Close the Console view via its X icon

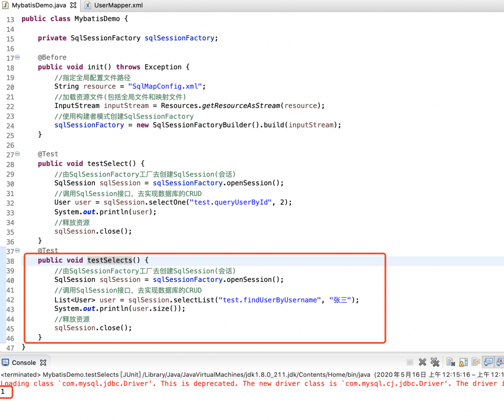[x=43, y=363]
